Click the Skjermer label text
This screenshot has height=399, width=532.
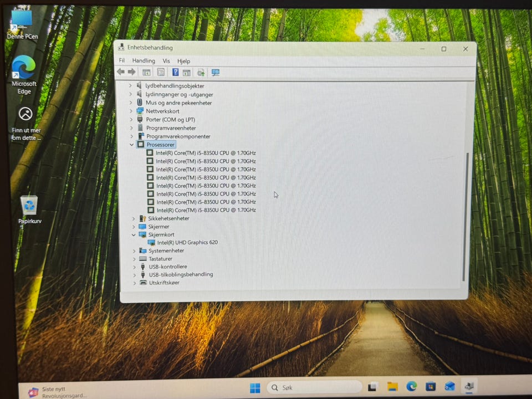[158, 227]
